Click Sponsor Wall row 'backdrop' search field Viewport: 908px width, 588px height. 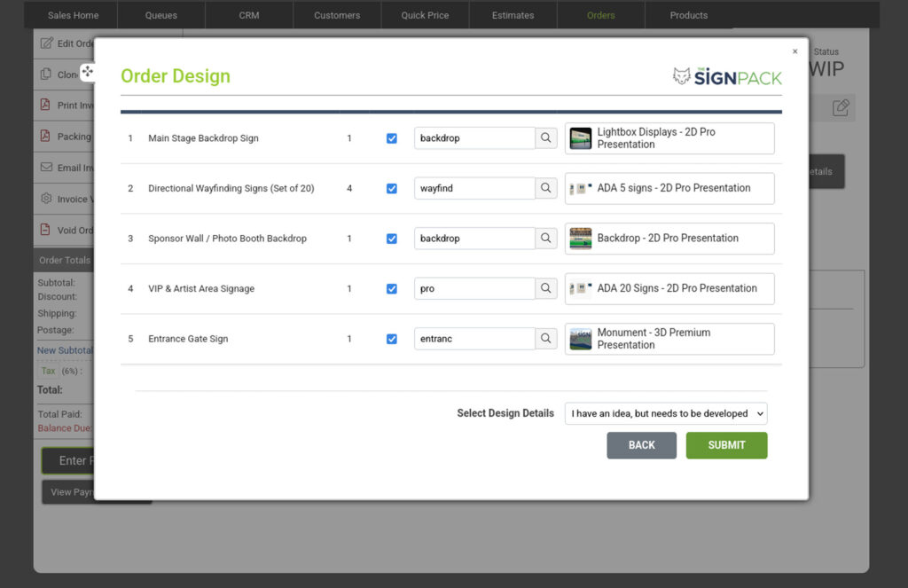coord(474,238)
